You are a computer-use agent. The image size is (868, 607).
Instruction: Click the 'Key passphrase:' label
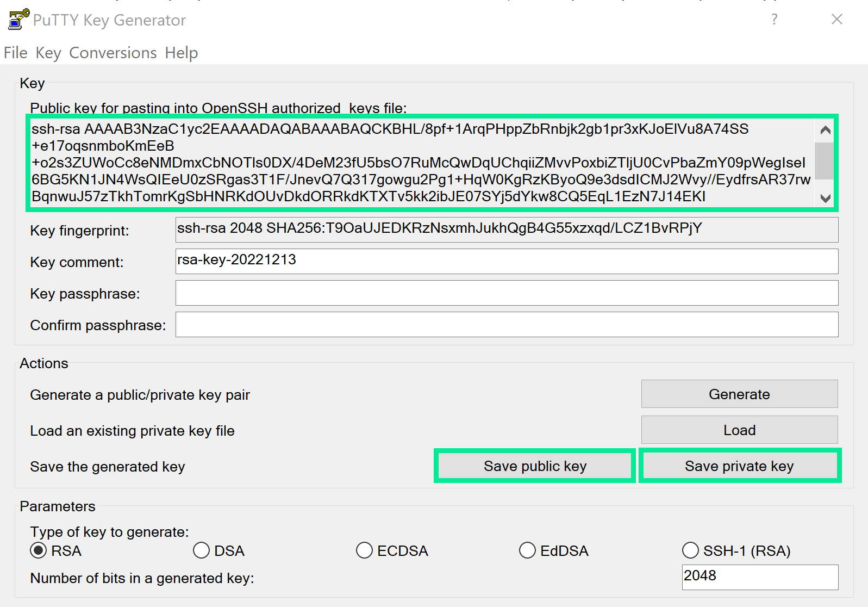[x=85, y=294]
